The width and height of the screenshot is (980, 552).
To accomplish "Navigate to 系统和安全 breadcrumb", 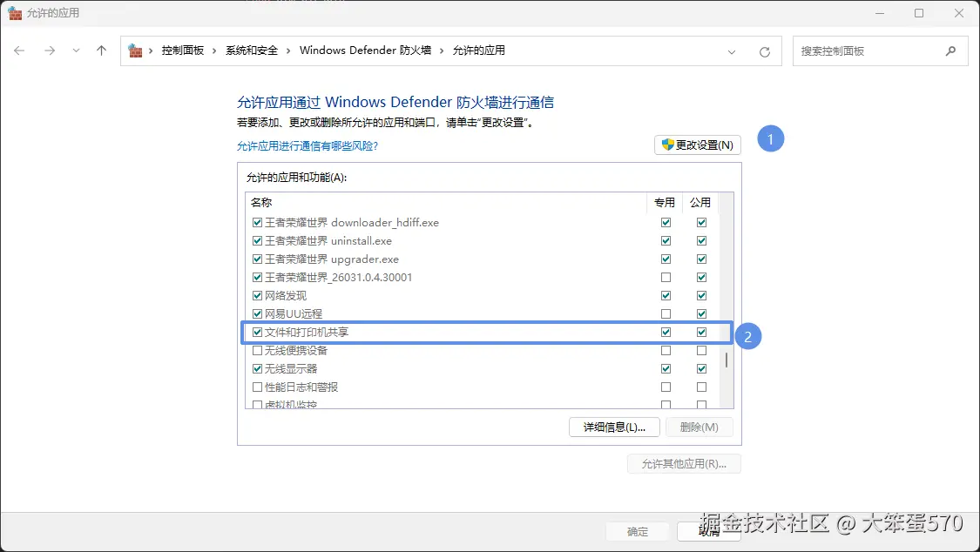I will tap(251, 50).
